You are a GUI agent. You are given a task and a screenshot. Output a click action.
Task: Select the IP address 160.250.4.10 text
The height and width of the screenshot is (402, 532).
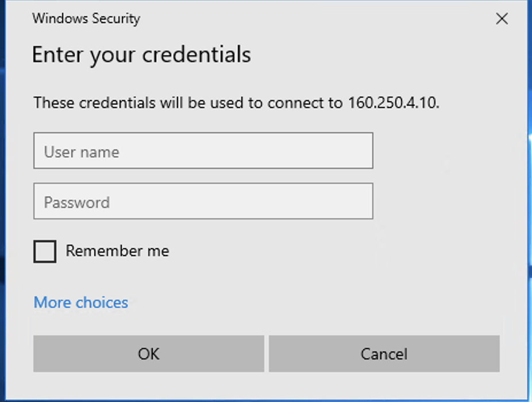(x=392, y=103)
